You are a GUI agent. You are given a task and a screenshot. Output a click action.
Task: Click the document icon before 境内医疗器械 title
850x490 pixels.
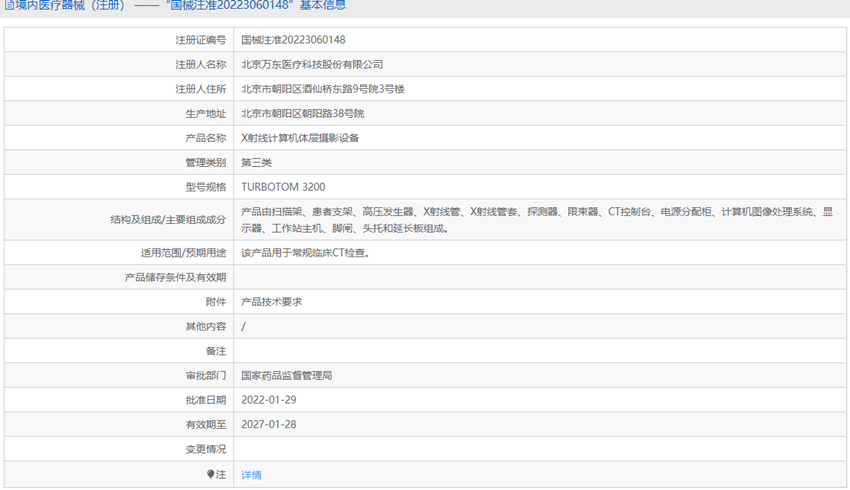coord(10,5)
